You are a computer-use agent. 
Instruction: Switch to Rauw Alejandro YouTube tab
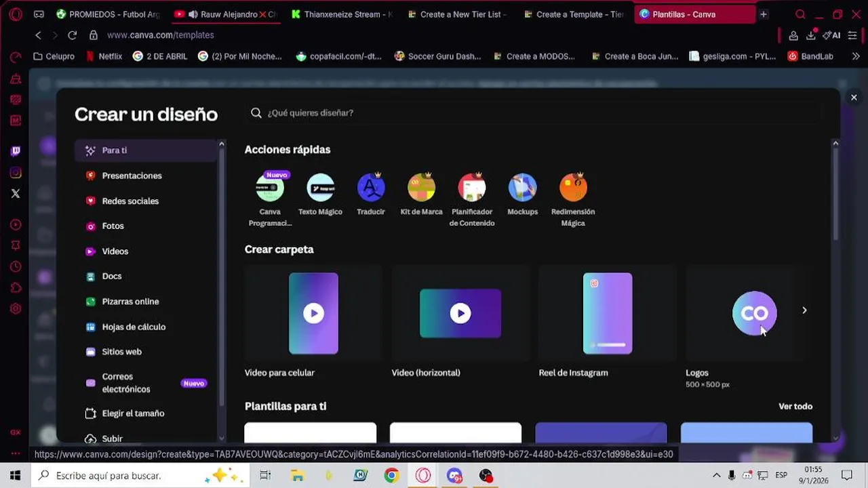(x=225, y=14)
